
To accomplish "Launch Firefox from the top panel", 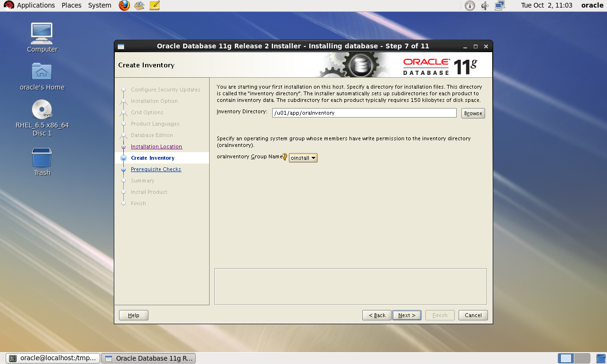I will click(x=124, y=5).
